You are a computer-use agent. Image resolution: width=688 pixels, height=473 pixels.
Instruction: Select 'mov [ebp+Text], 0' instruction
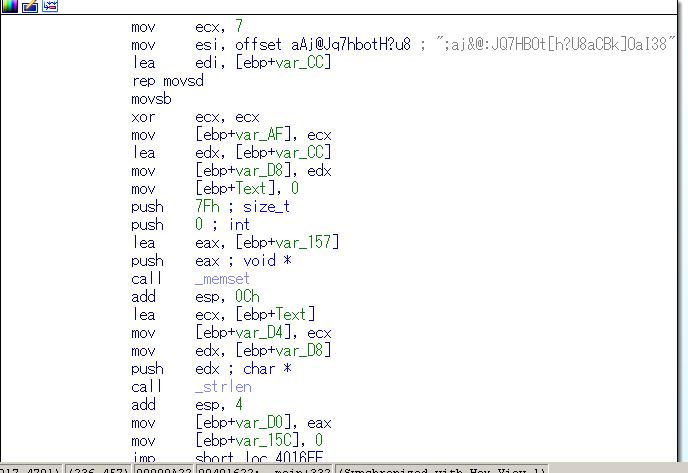click(x=215, y=189)
